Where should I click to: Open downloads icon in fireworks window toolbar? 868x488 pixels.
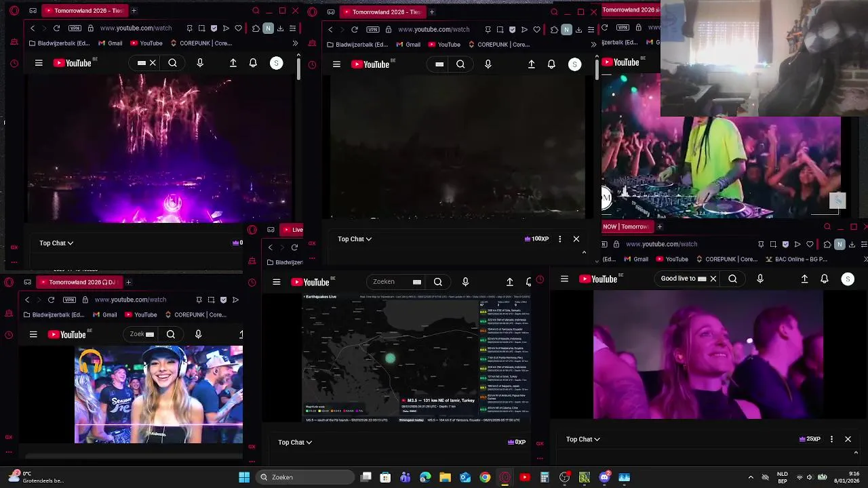(280, 28)
